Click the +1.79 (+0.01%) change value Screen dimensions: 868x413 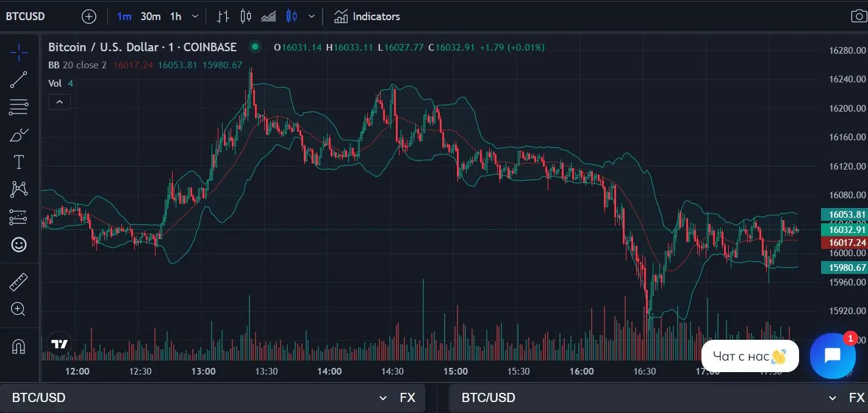point(512,47)
